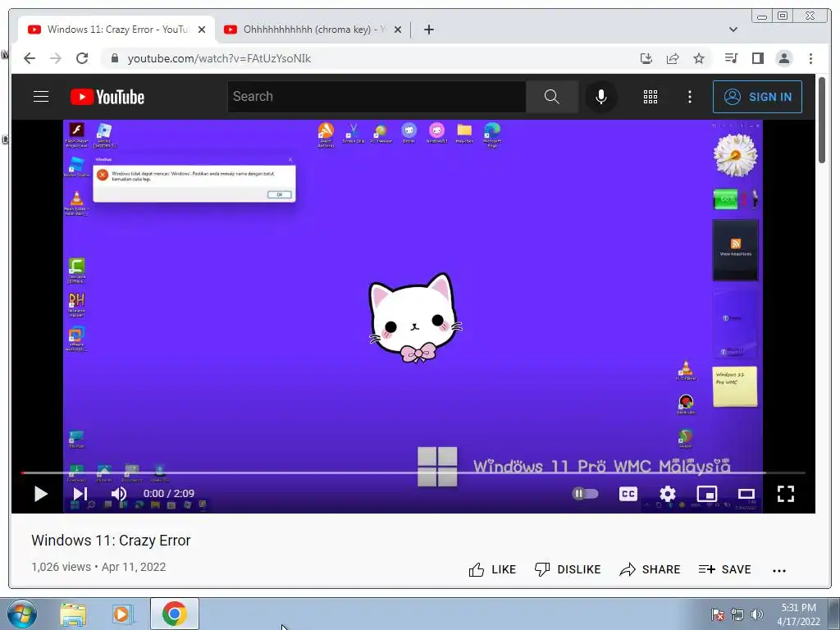Share this page from address bar

pyautogui.click(x=673, y=58)
